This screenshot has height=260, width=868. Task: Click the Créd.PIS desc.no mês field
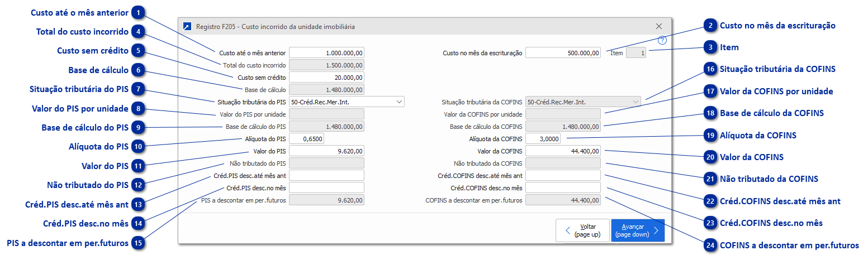tap(327, 187)
